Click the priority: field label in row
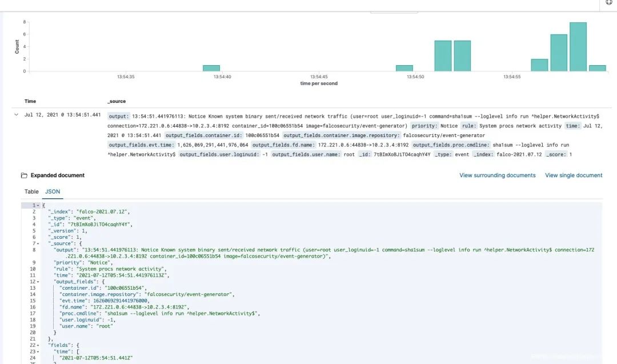 (x=424, y=126)
